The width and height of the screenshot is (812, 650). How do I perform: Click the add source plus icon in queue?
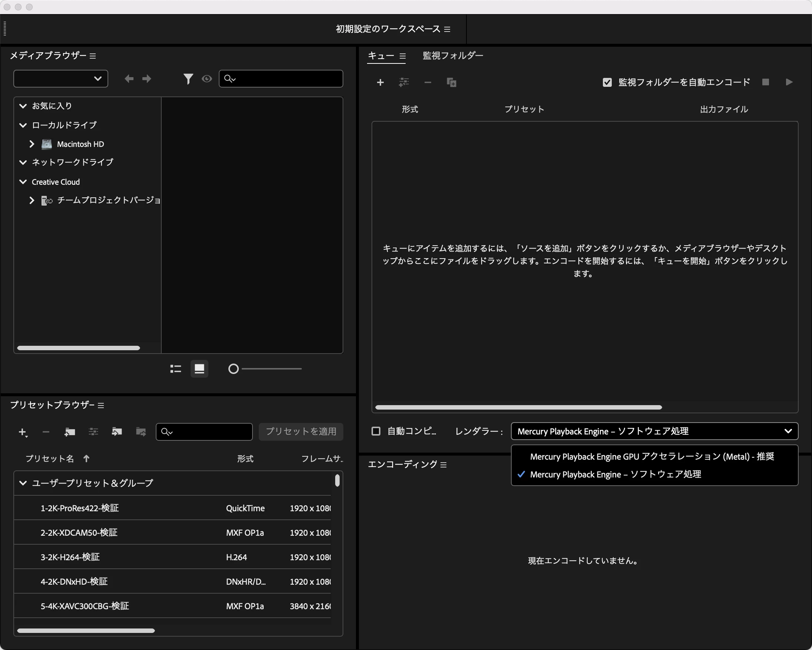click(380, 82)
